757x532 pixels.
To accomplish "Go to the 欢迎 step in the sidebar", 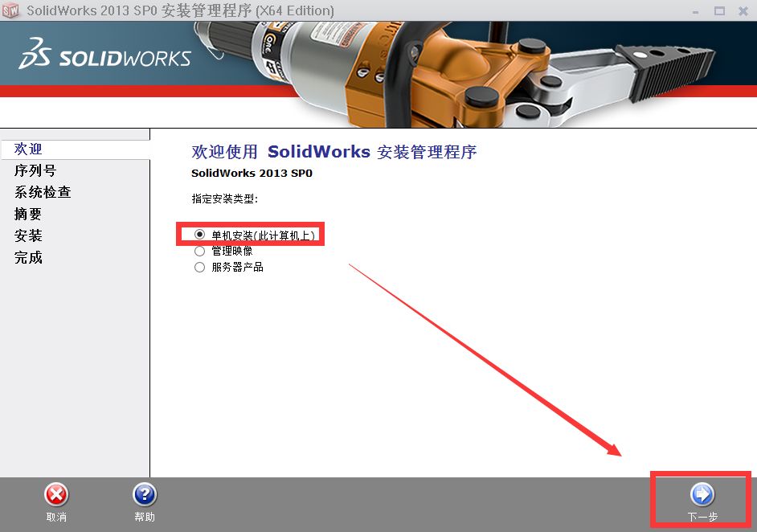I will point(28,149).
